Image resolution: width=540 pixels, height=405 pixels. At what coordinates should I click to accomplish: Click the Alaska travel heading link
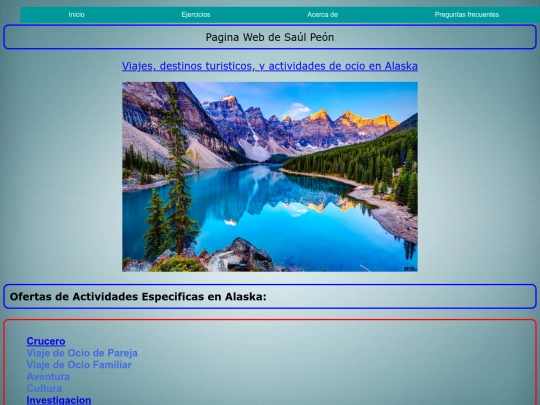pyautogui.click(x=270, y=66)
